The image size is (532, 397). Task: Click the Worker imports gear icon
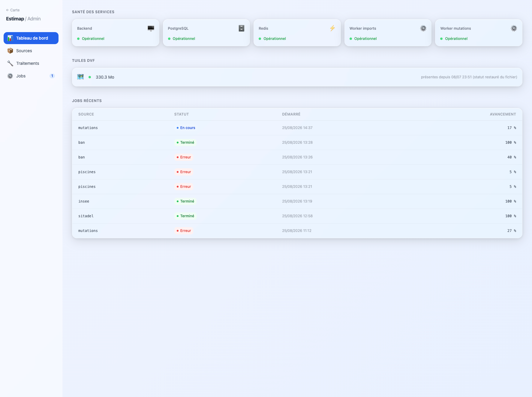(423, 28)
